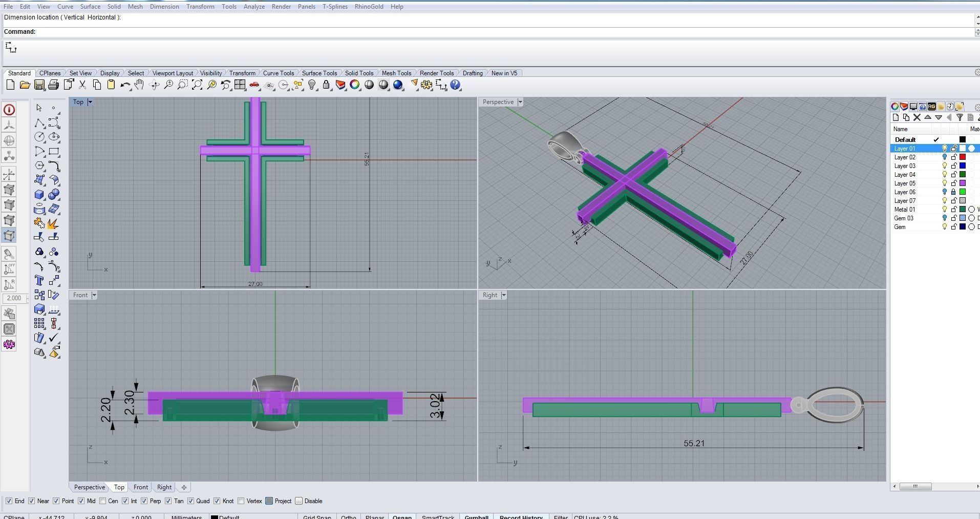Print using the printer icon
Image resolution: width=980 pixels, height=519 pixels.
(x=53, y=85)
